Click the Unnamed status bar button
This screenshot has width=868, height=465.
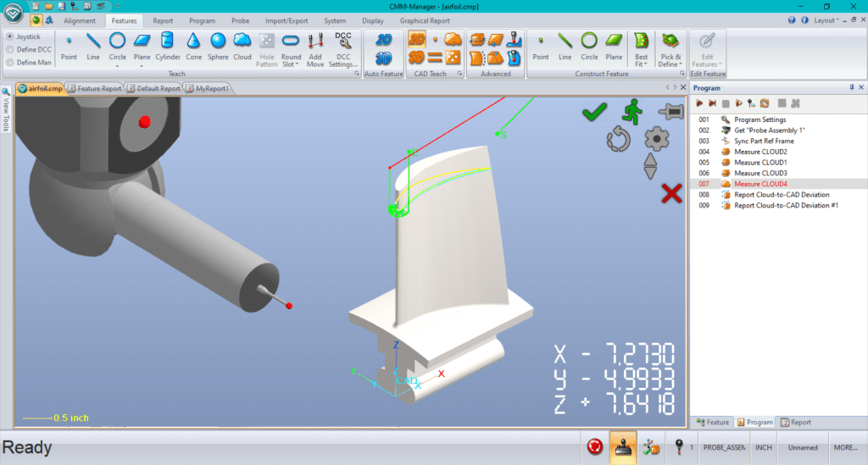coord(803,447)
